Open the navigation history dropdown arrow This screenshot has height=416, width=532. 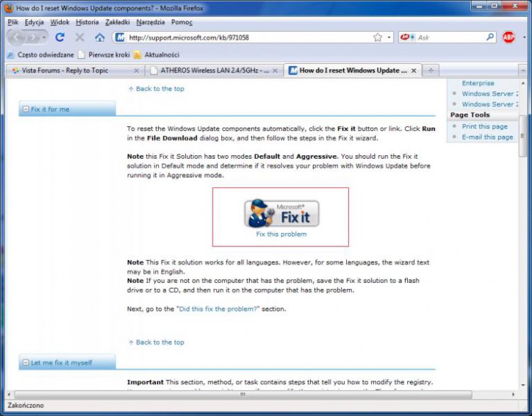click(x=44, y=38)
